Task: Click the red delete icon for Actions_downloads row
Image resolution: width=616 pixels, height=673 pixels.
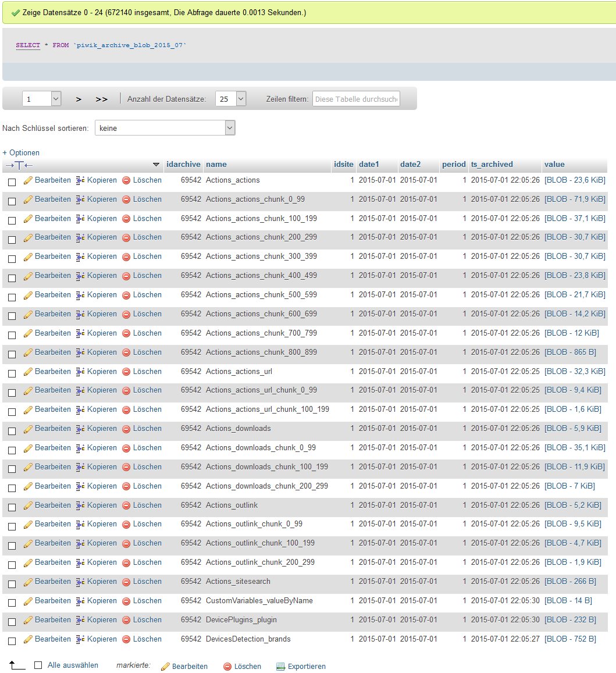Action: (126, 429)
